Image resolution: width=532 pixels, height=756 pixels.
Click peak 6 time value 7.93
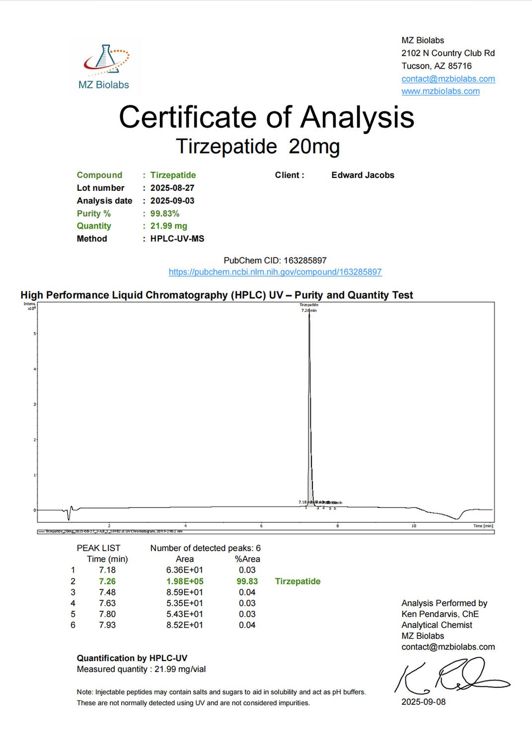[x=107, y=625]
